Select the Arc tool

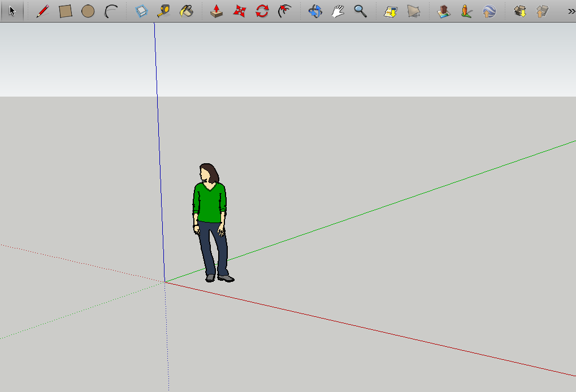tap(111, 11)
